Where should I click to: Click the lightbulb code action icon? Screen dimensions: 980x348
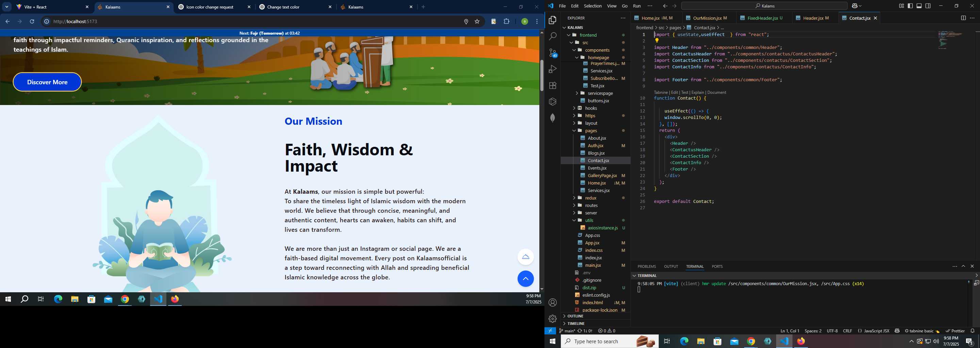click(x=657, y=41)
